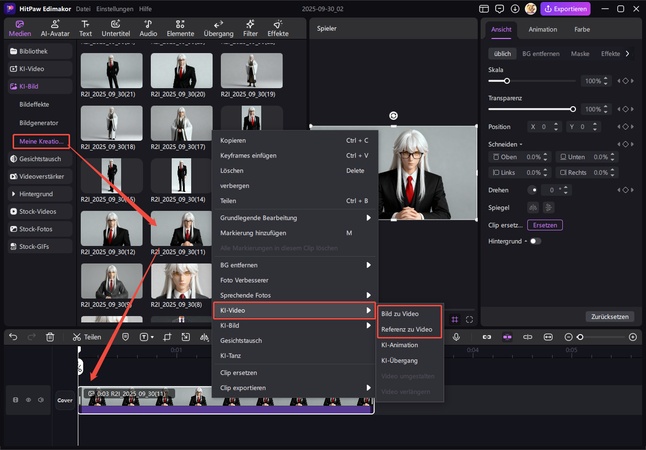Toggle the timeline track eye visibility icon
Screen dimensions: 646x450
tap(28, 400)
